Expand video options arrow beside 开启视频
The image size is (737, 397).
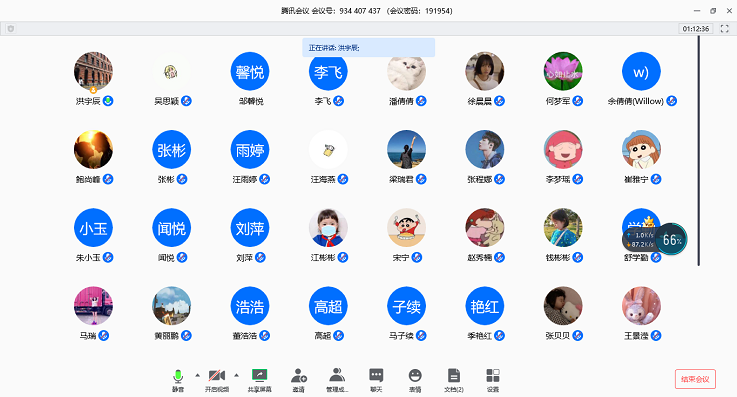click(x=236, y=375)
